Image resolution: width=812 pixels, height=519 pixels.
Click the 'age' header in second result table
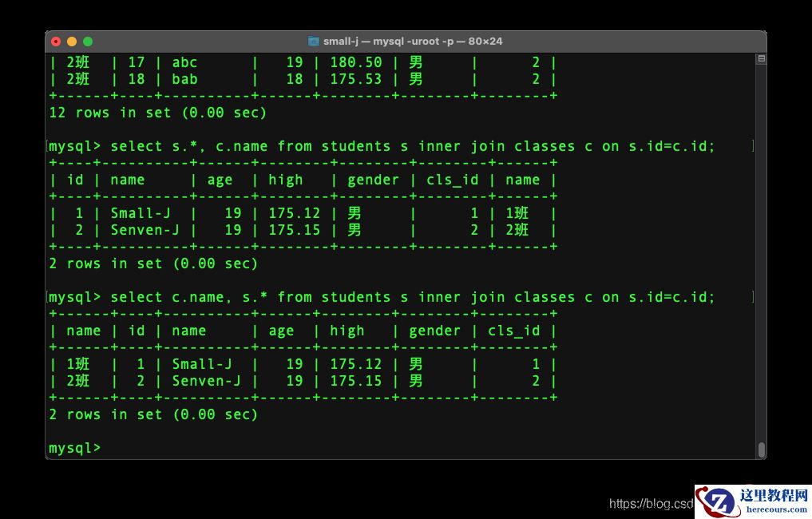281,331
